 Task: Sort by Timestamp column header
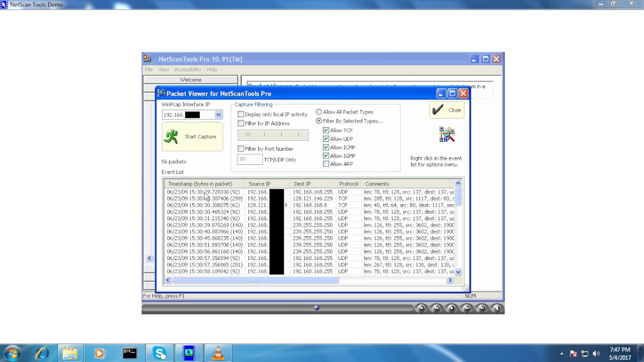[x=204, y=184]
